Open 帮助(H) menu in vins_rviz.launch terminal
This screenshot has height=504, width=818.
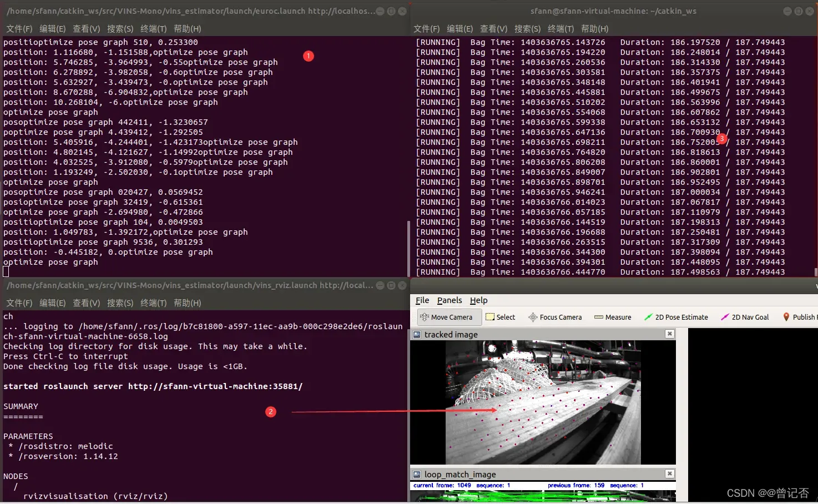[188, 303]
